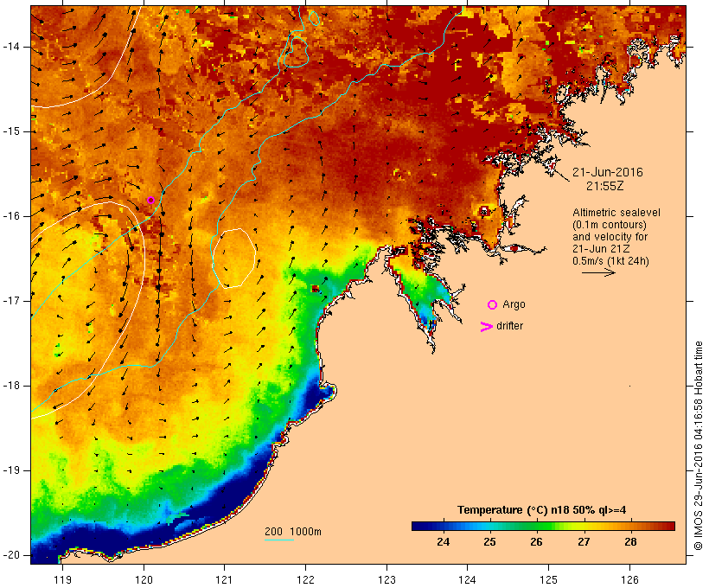Viewport: 709px width, 588px height.
Task: Click the Argo legend circle symbol
Action: 493,305
